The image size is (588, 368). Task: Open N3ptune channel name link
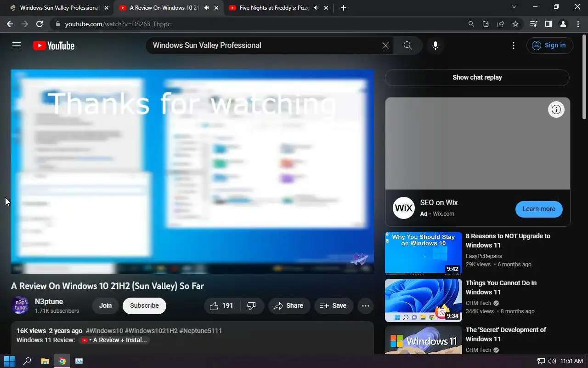49,302
